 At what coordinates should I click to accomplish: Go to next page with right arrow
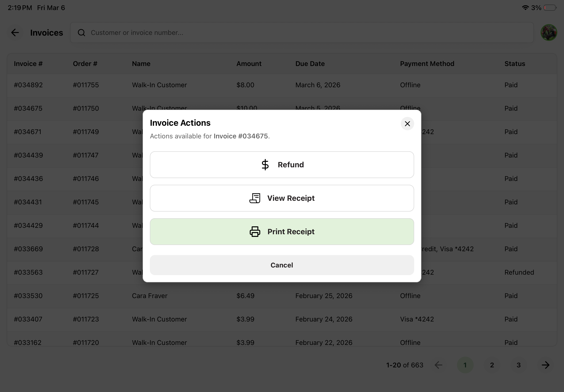[x=545, y=365]
